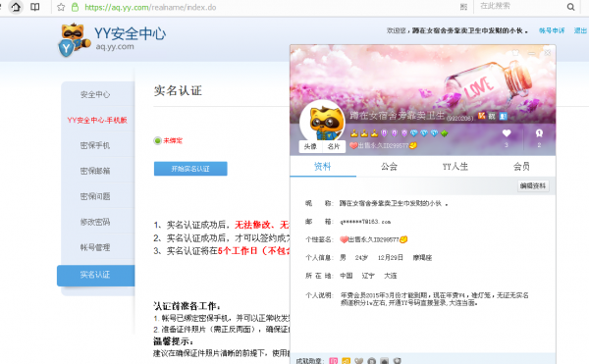Open YY安全中心-手机版 sidebar entry
The image size is (589, 364).
[x=97, y=120]
